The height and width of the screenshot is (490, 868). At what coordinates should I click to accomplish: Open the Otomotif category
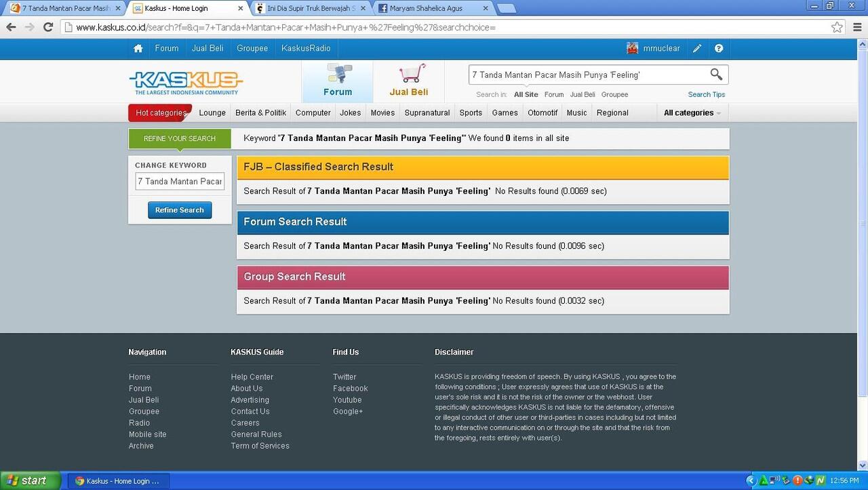[x=542, y=113]
